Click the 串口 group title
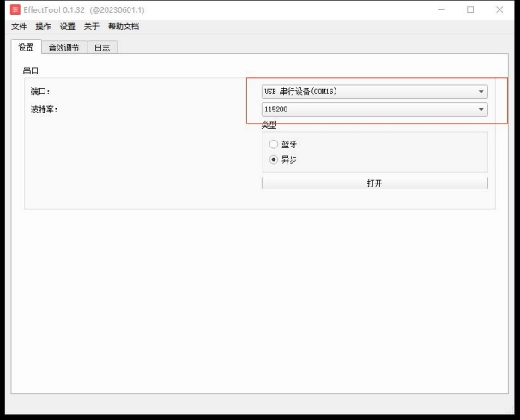This screenshot has width=520, height=420. [x=31, y=70]
